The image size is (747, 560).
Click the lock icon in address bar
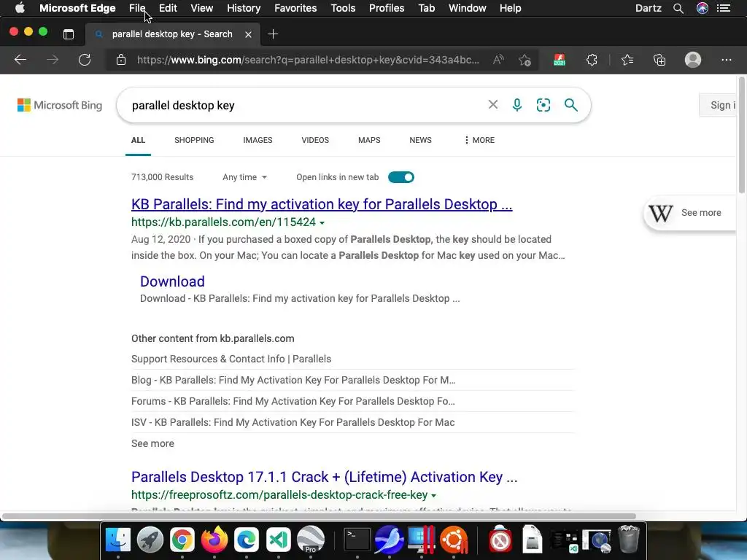coord(121,60)
